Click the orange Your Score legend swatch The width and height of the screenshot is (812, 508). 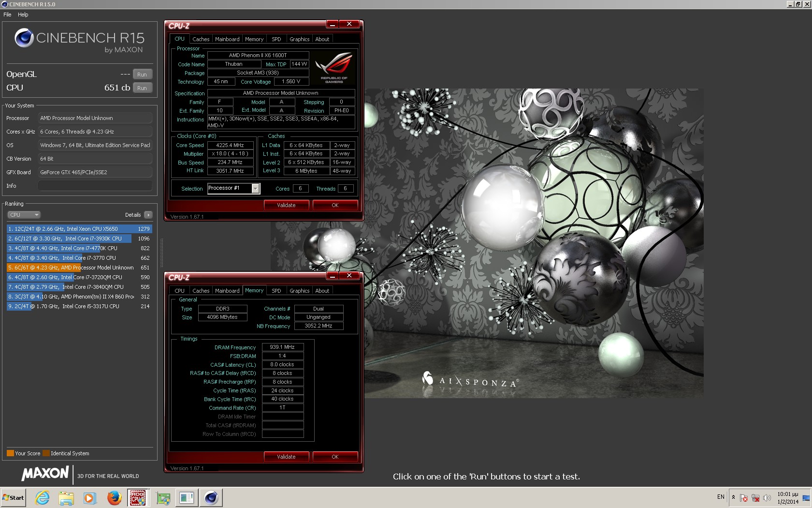10,453
